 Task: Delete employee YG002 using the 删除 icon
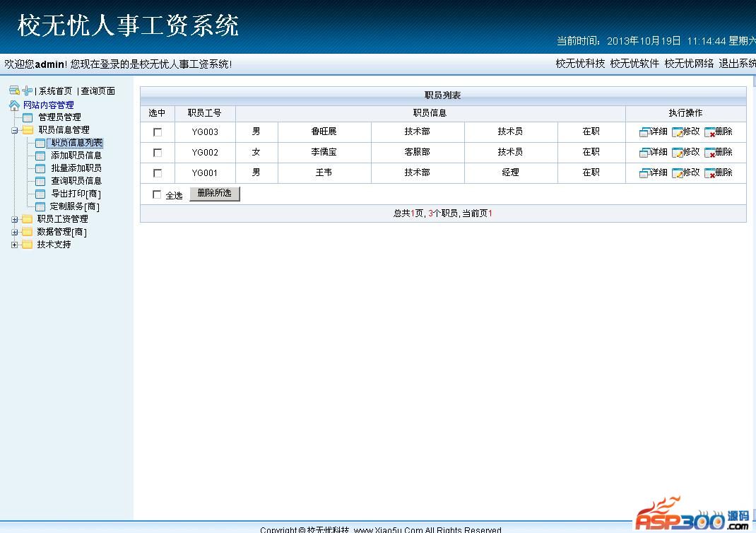point(710,153)
